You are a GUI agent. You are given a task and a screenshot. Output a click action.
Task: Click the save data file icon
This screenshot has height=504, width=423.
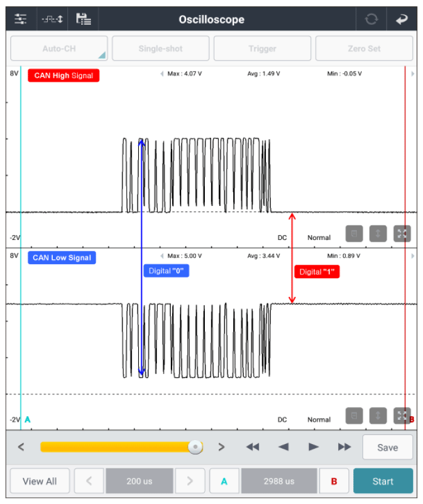point(83,19)
